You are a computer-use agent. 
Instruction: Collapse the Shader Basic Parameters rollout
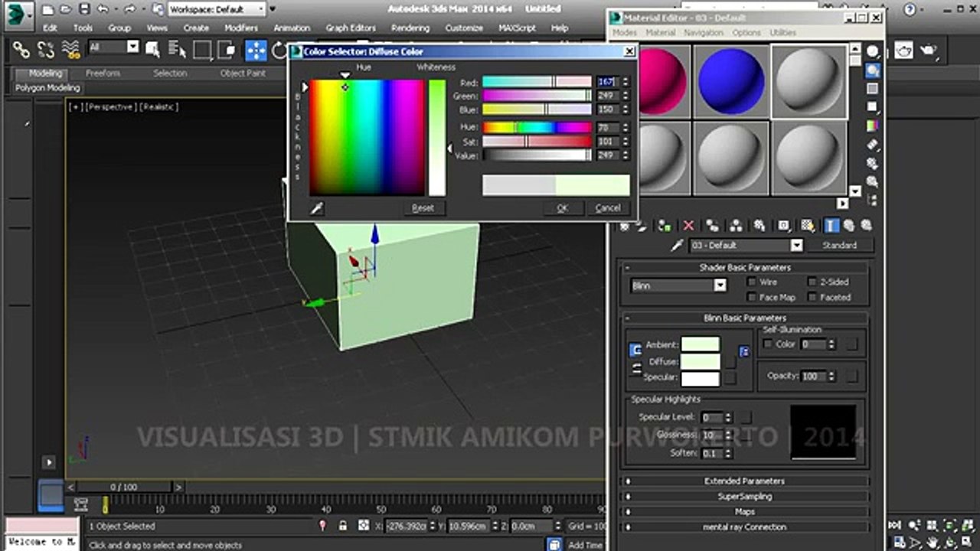(744, 268)
